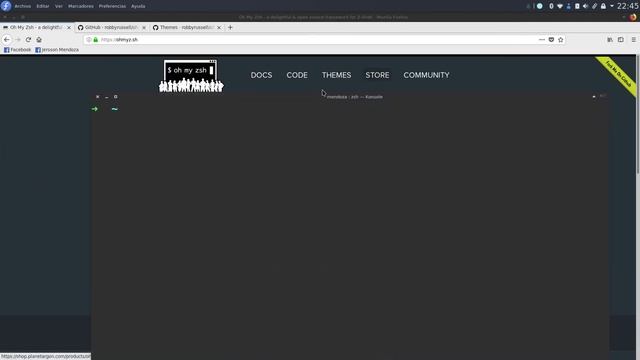Toggle the browser sidebar

pos(620,40)
